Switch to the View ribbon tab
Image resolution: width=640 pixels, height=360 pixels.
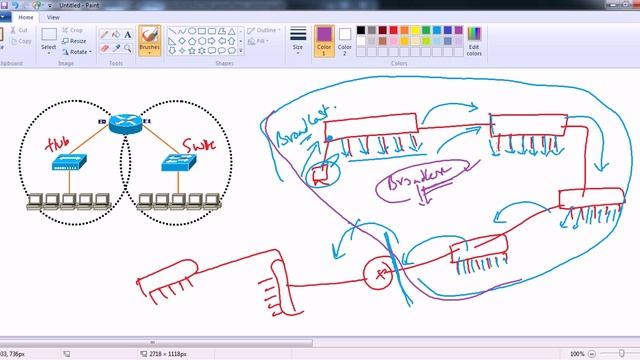pyautogui.click(x=53, y=17)
